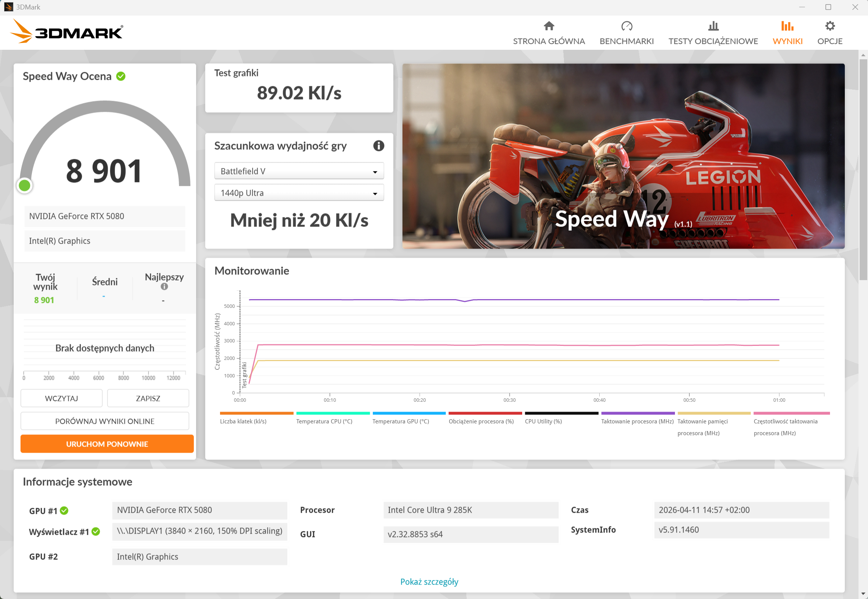Click the green check beside GPU #1
This screenshot has width=868, height=599.
(x=64, y=510)
